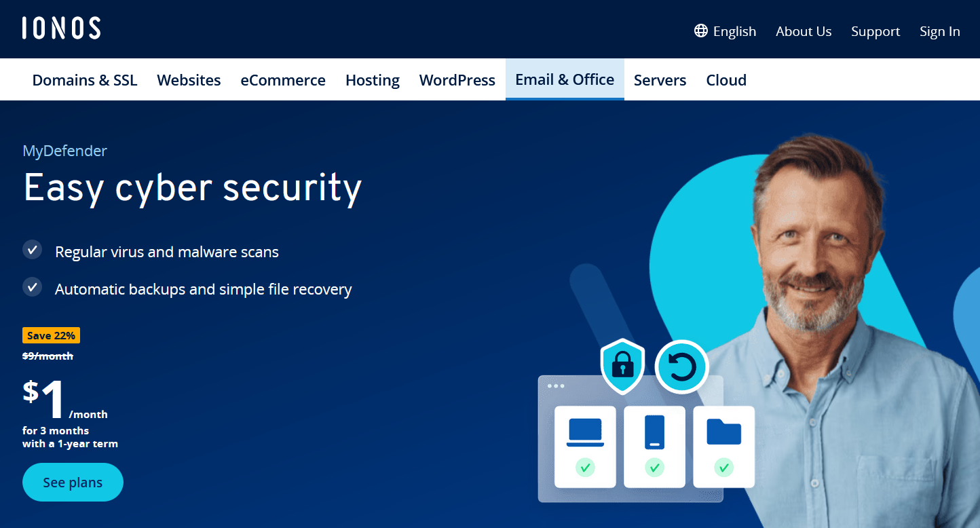Viewport: 980px width, 528px height.
Task: Expand the Hosting menu
Action: 372,80
